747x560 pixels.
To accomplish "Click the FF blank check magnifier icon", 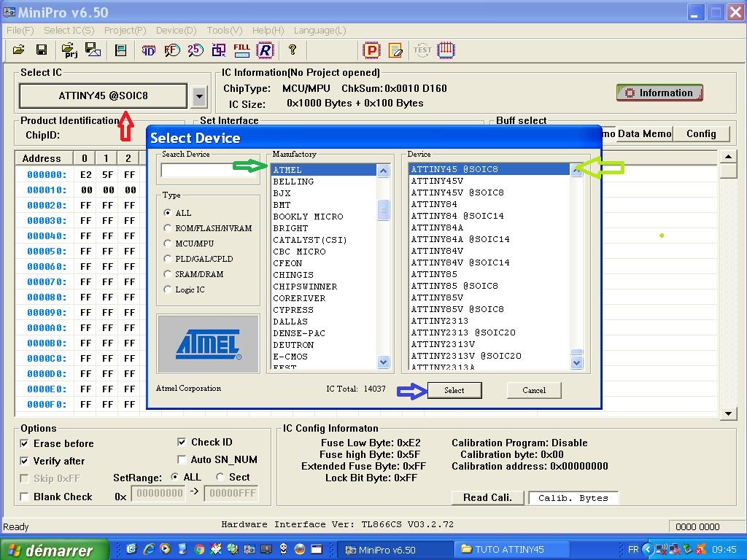I will coord(172,50).
